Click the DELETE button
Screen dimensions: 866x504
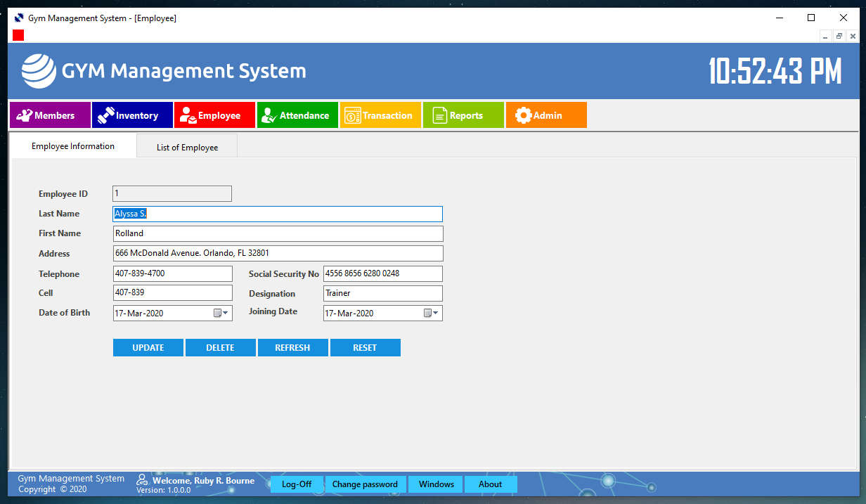(x=221, y=347)
